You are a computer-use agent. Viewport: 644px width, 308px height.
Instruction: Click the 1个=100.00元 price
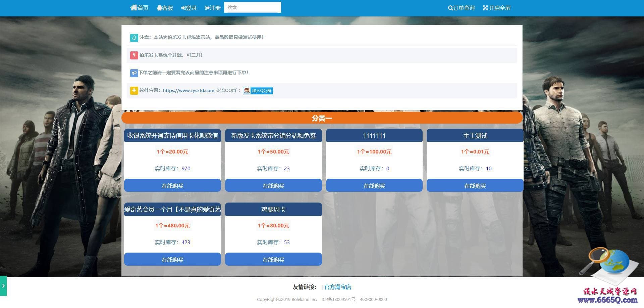click(x=374, y=152)
